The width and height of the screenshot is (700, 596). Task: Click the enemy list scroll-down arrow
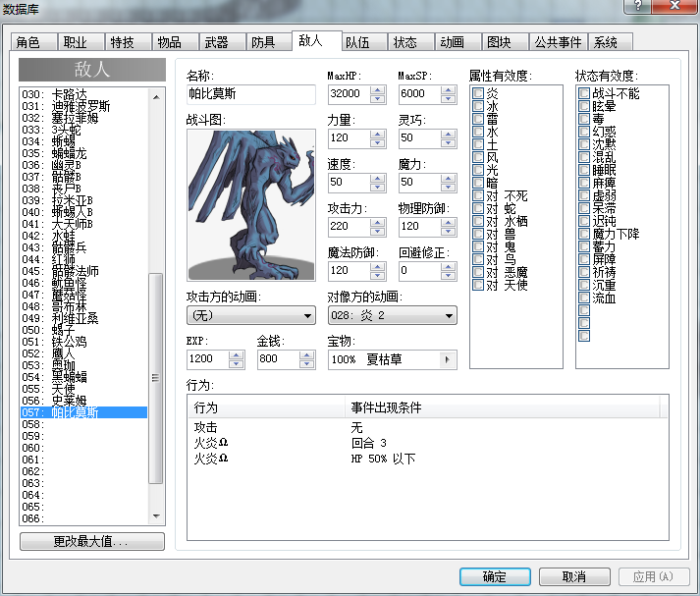156,516
